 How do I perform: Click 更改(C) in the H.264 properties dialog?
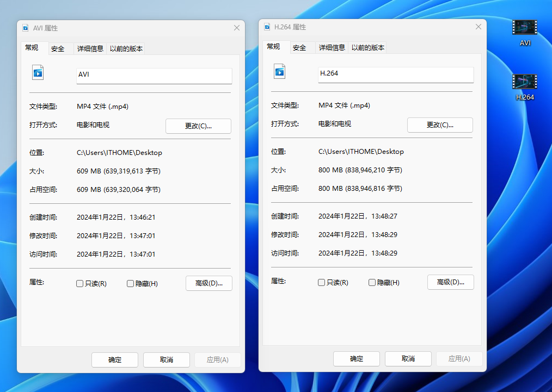pos(440,125)
